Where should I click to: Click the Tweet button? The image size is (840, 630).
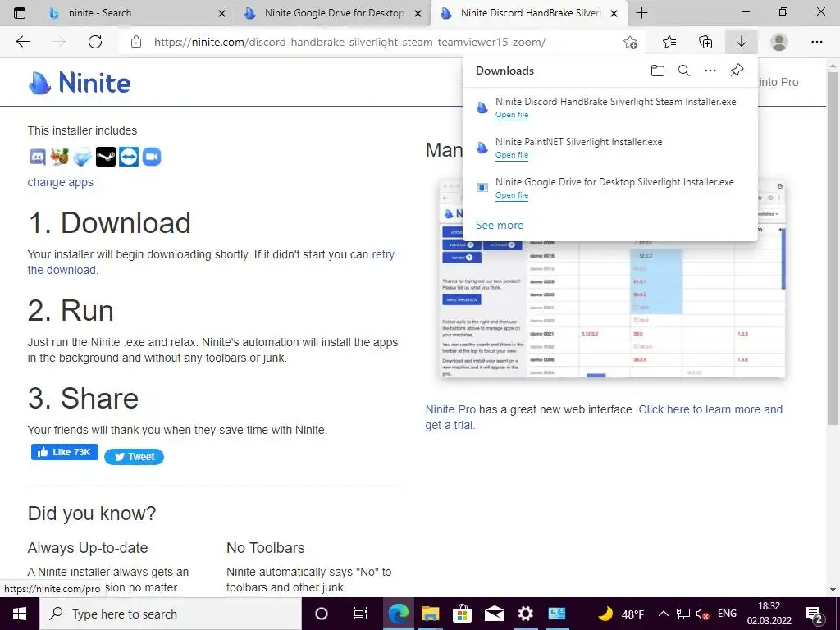[x=134, y=457]
